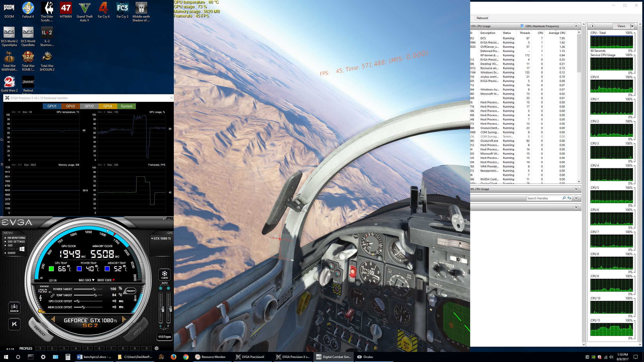The image size is (644, 362).
Task: Open the SENSOR panel in EVGA Precision
Action: coord(14,308)
